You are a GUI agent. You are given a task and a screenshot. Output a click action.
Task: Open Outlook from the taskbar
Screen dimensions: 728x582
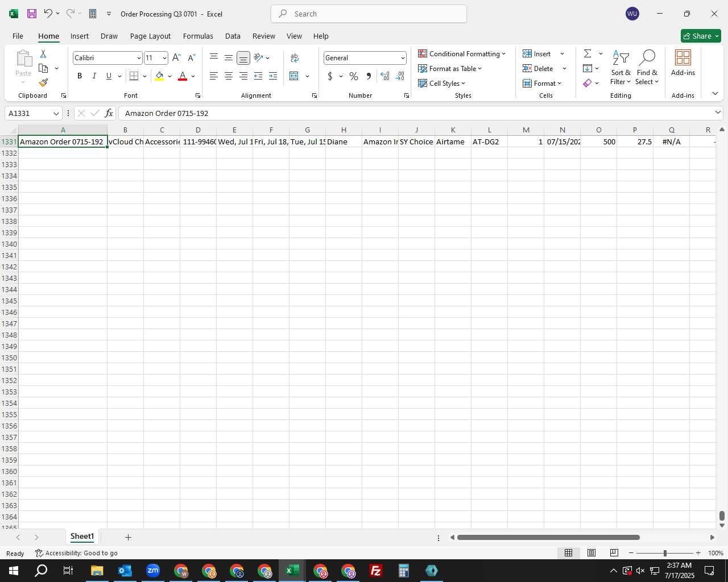click(x=125, y=571)
